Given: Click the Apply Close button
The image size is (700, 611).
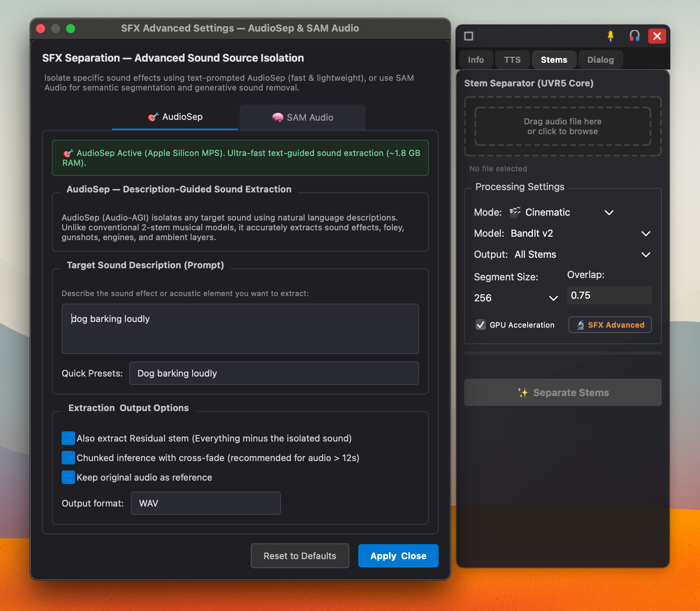Looking at the screenshot, I should [x=398, y=556].
